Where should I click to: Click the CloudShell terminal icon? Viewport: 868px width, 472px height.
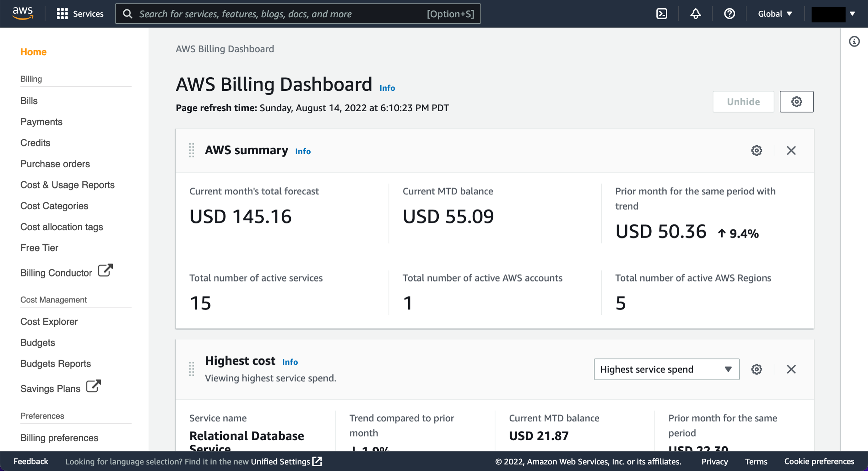click(x=661, y=13)
